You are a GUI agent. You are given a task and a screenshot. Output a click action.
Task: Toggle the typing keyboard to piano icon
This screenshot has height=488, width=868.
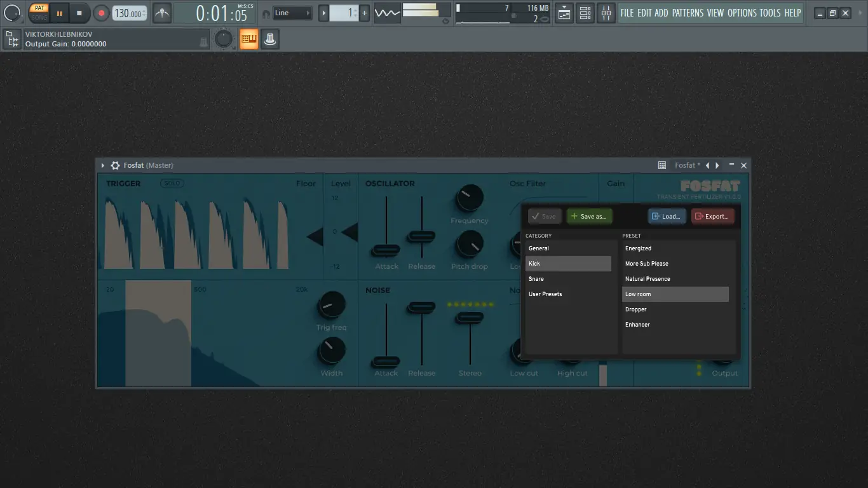tap(248, 39)
